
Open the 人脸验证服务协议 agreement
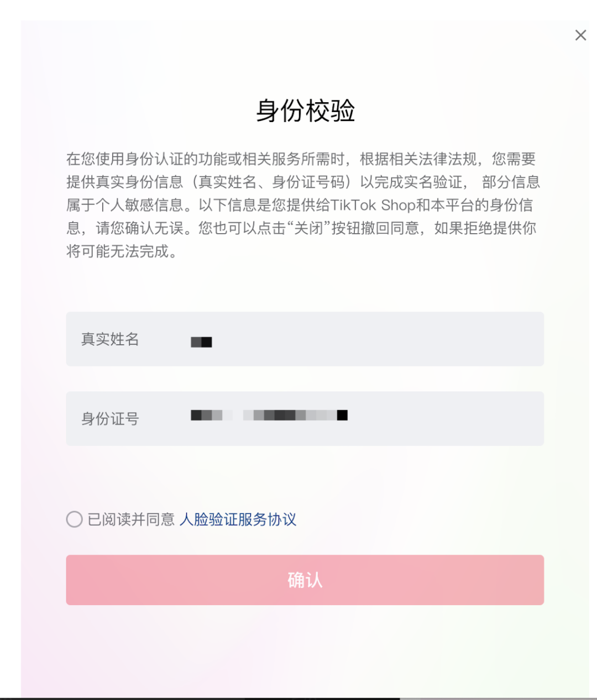239,519
